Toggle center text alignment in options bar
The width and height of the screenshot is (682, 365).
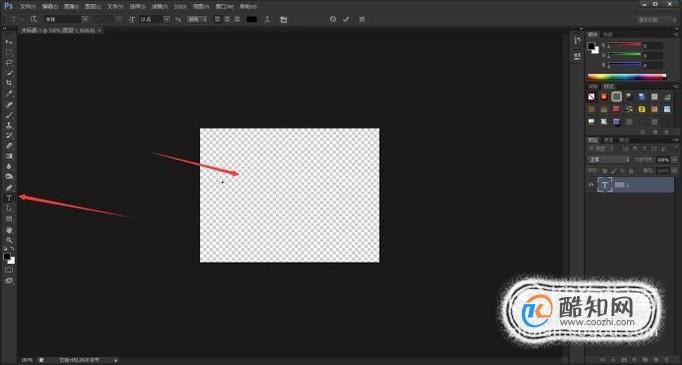coord(227,20)
